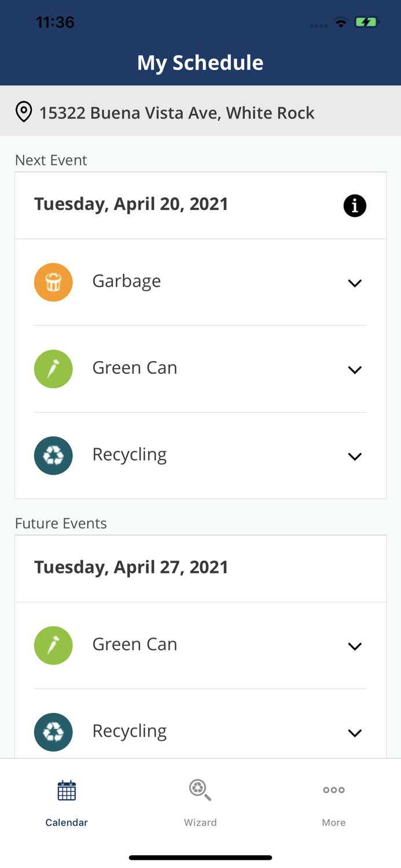This screenshot has height=868, width=401.
Task: Open the Wizard magnifying glass icon
Action: pos(200,789)
